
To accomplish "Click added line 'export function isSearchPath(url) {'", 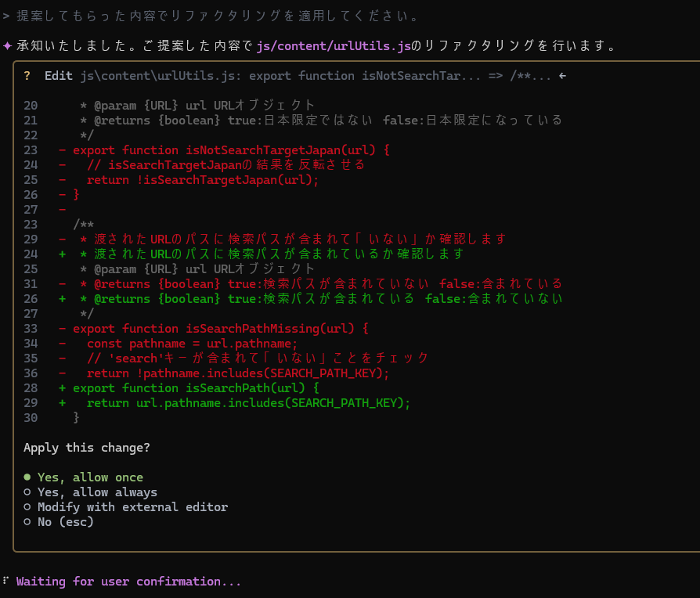I will click(196, 387).
